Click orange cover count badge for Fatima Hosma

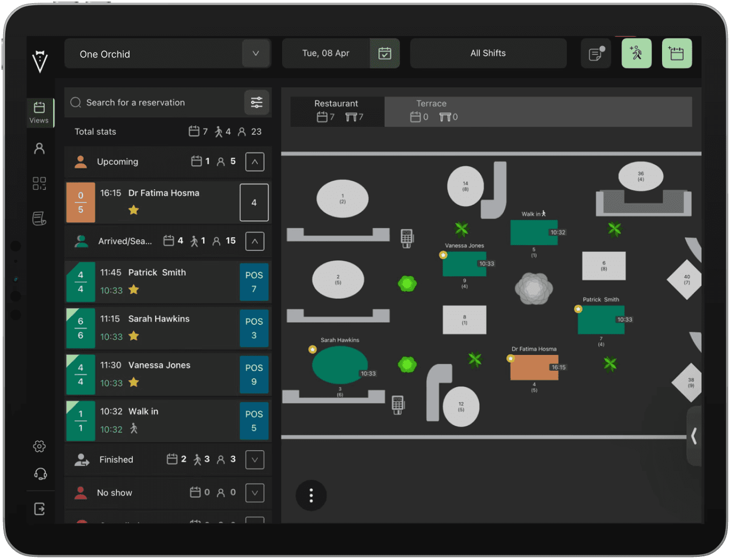click(x=81, y=202)
